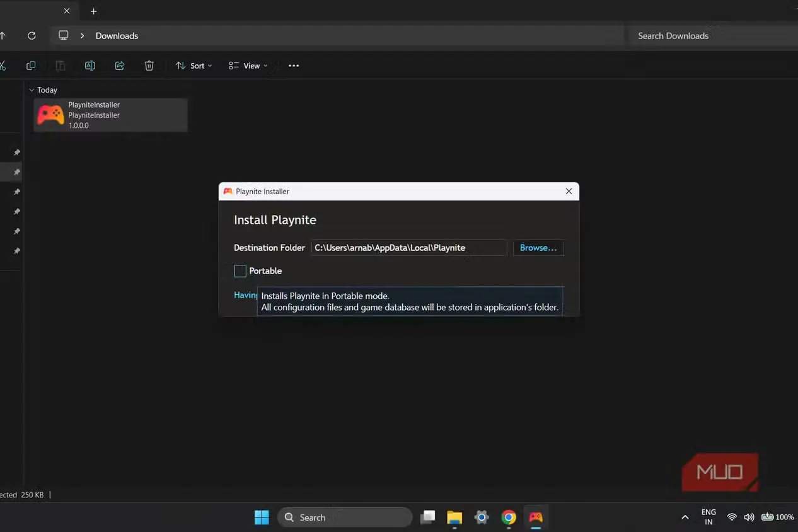Click the Having trouble link in installer
This screenshot has width=798, height=532.
click(x=246, y=295)
